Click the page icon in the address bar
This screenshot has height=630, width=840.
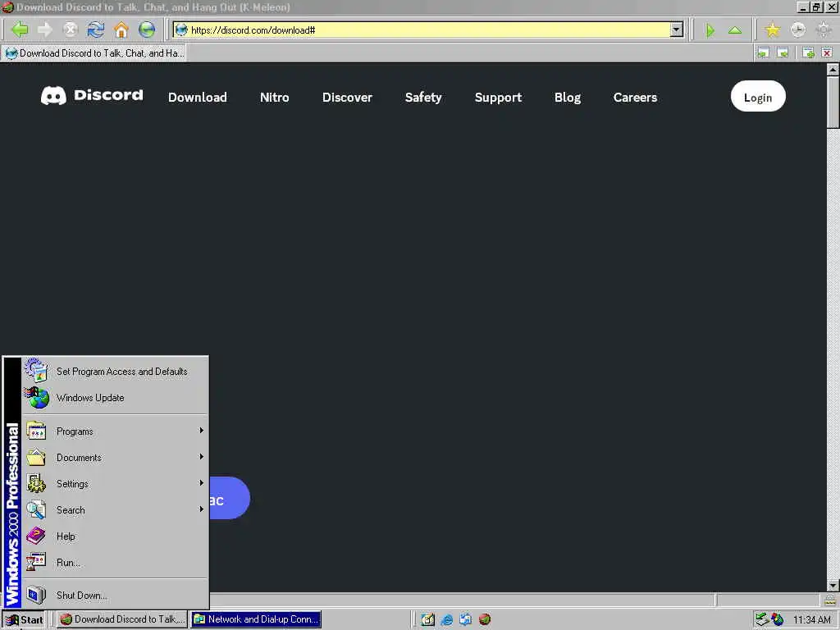pyautogui.click(x=181, y=30)
